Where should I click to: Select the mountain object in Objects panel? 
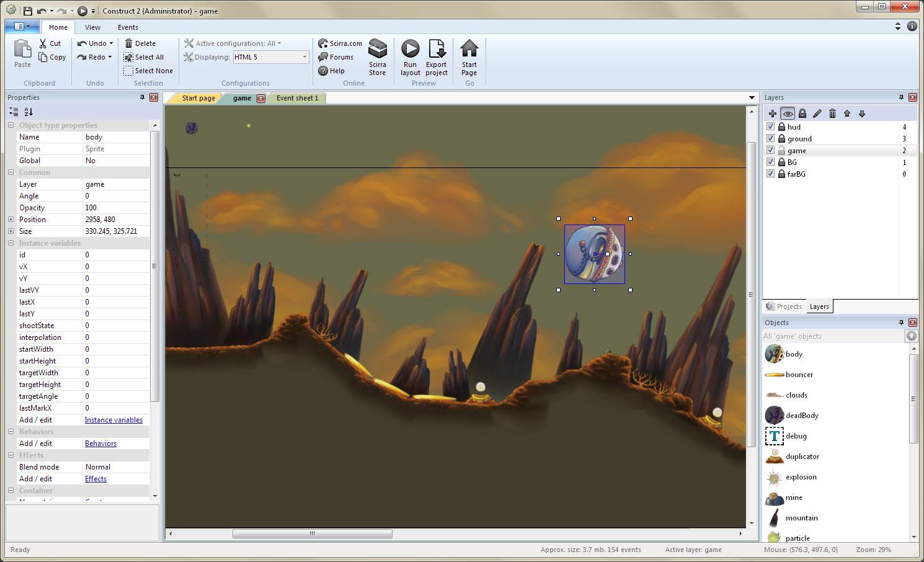(801, 518)
